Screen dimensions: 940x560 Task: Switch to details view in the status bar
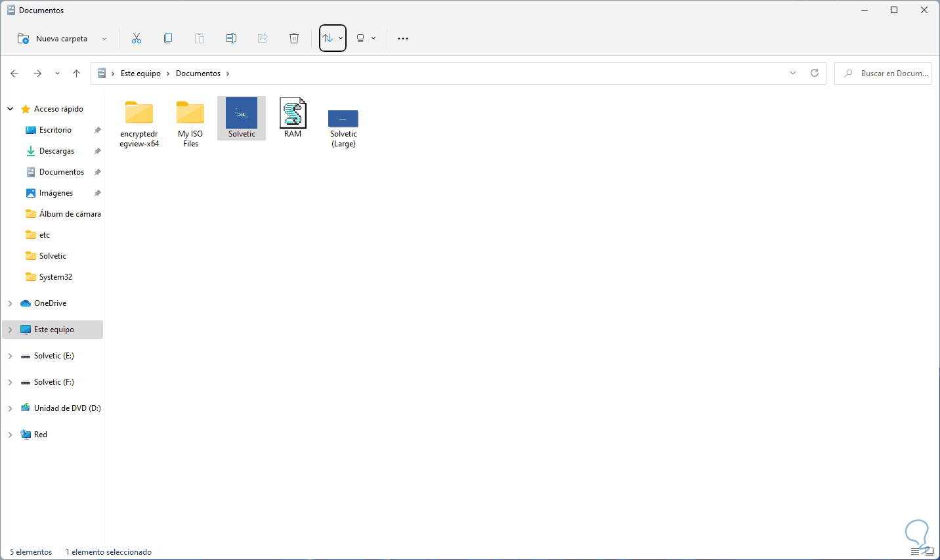(916, 552)
